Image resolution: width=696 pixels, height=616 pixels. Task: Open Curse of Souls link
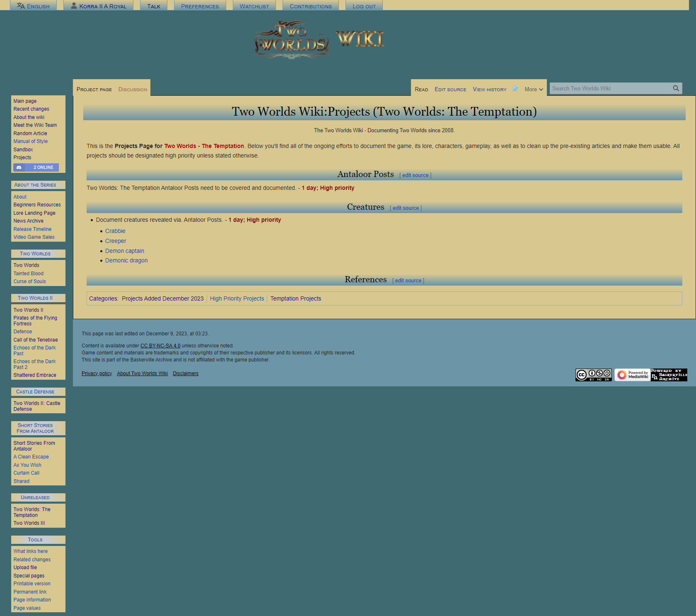pos(29,281)
